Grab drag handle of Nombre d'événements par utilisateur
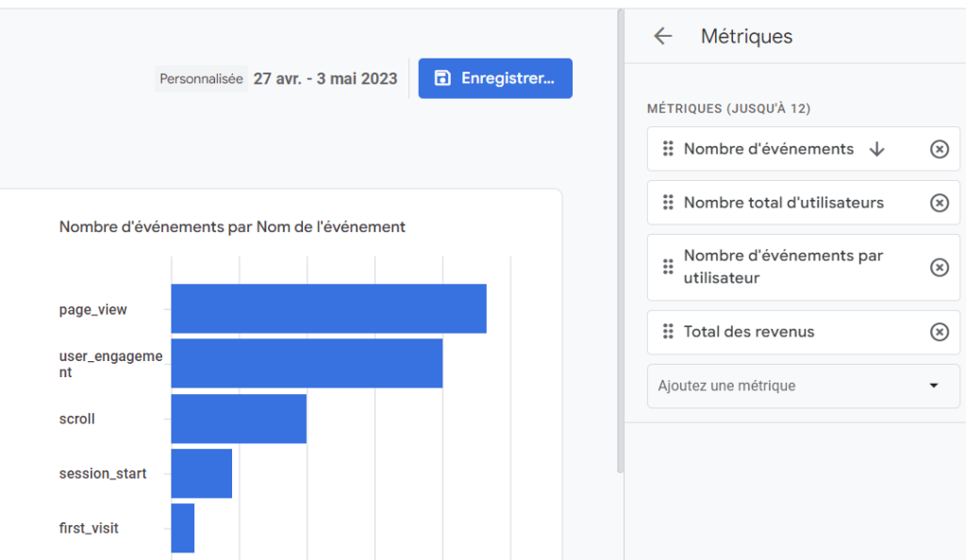This screenshot has height=560, width=966. click(668, 267)
